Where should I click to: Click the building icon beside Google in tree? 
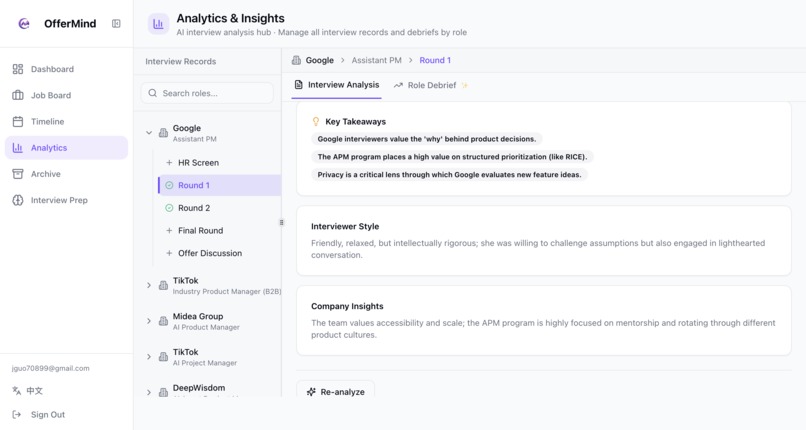tap(163, 133)
